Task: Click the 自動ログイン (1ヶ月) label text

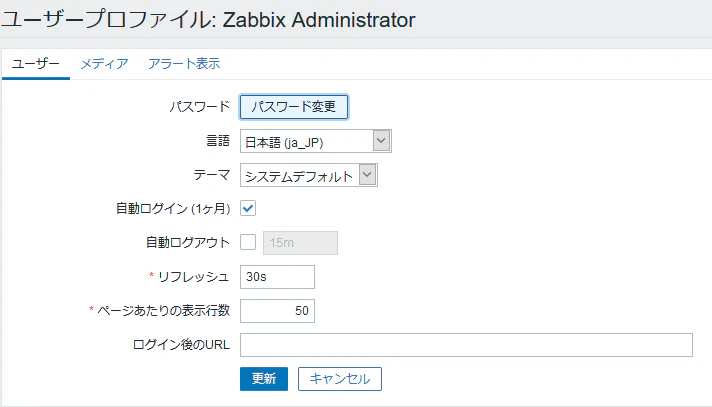Action: [173, 208]
